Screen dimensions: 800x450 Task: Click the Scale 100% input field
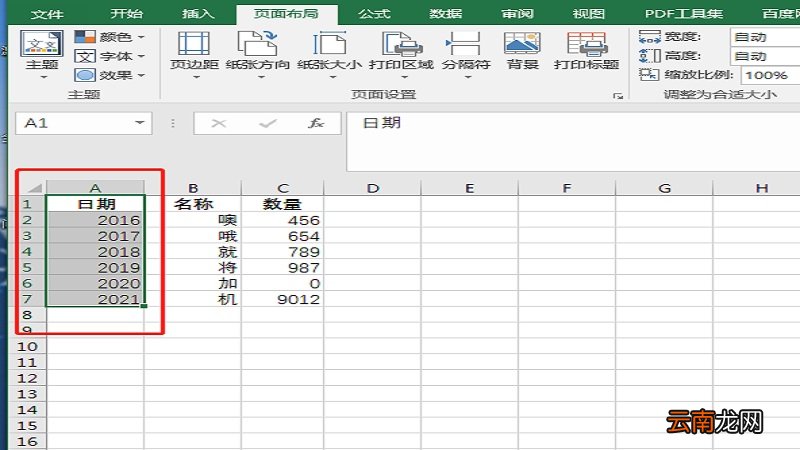pyautogui.click(x=770, y=75)
